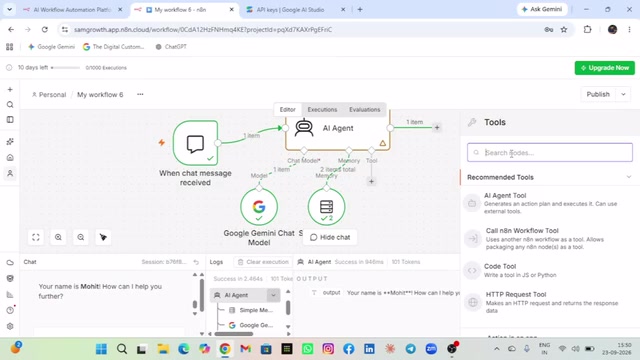This screenshot has width=640, height=360.
Task: Open the settings gear in left sidebar
Action: click(10, 326)
